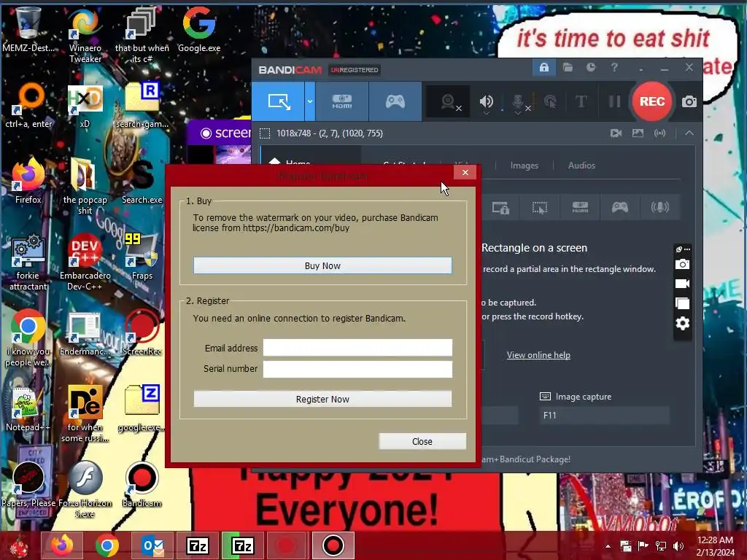Click the system tray volume icon
Image resolution: width=747 pixels, height=560 pixels.
pos(678,546)
